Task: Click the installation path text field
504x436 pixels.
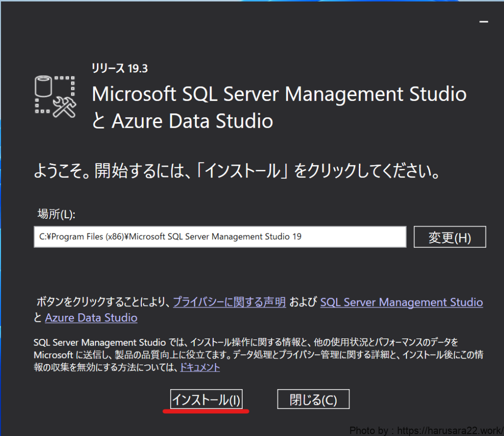Action: (x=220, y=236)
